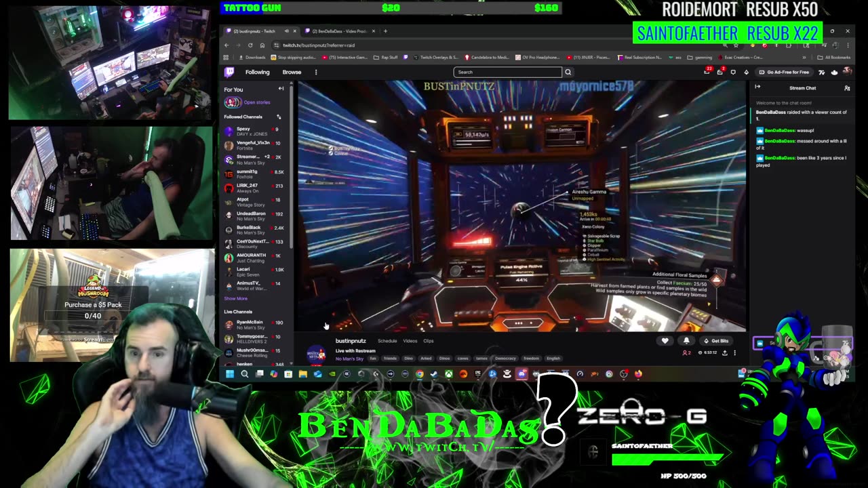Click the Get Bits button under stream
868x488 pixels.
[716, 341]
